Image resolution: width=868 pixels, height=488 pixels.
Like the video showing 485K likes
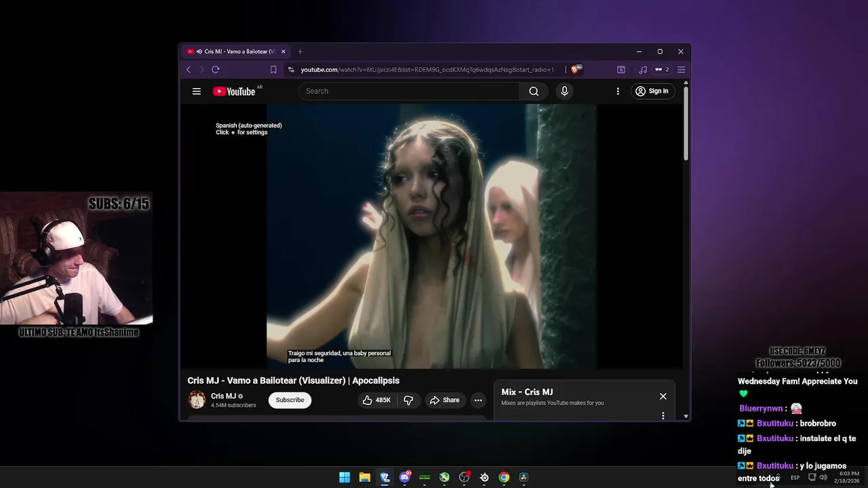point(376,400)
